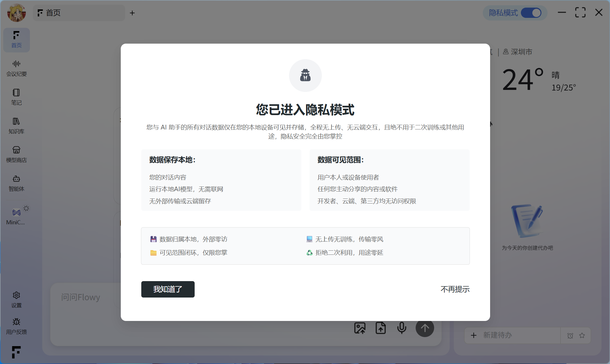
Task: Toggle the 隐私模式 switch off
Action: pos(531,13)
